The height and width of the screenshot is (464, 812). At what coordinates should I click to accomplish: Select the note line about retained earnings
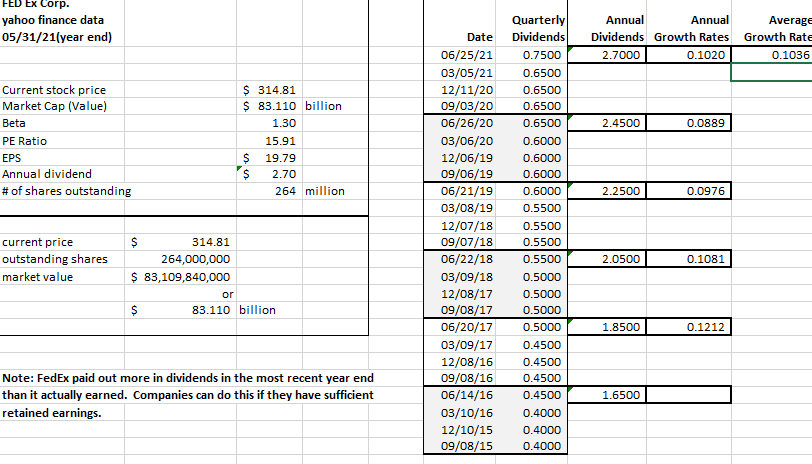(x=52, y=413)
